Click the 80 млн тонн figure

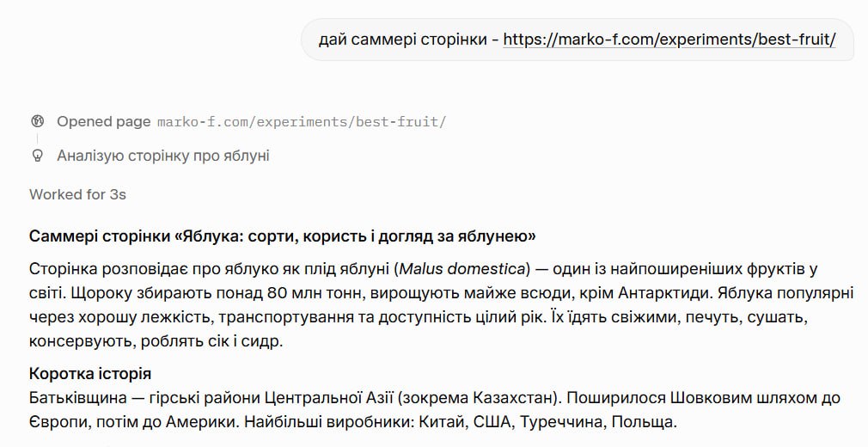tap(313, 293)
